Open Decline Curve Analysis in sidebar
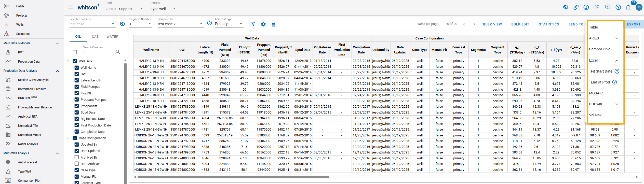 33,80
